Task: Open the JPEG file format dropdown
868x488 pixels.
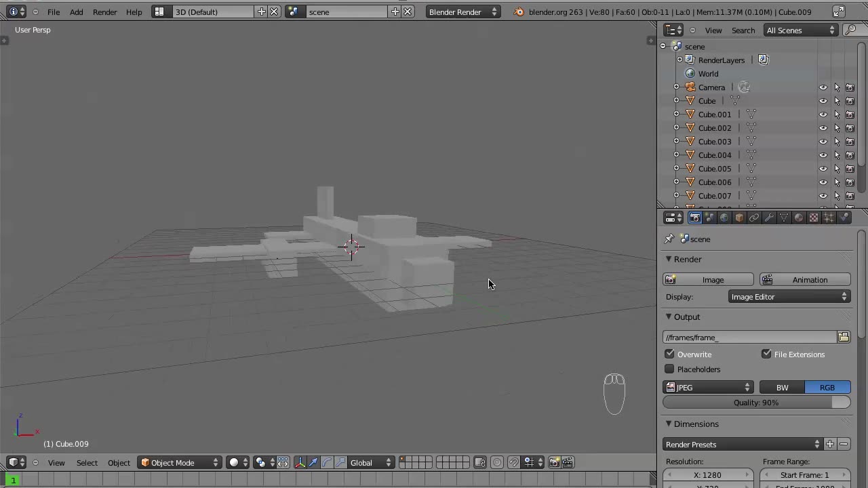Action: pyautogui.click(x=708, y=388)
